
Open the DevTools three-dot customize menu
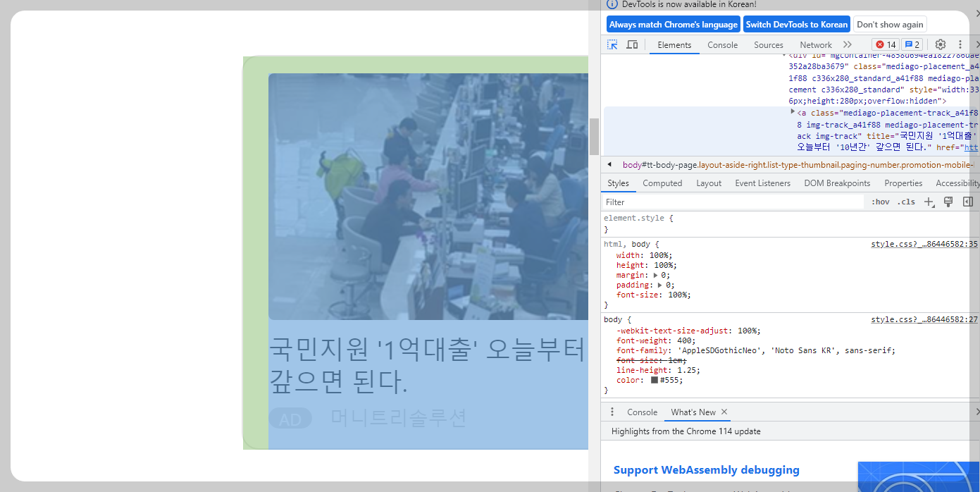(960, 44)
